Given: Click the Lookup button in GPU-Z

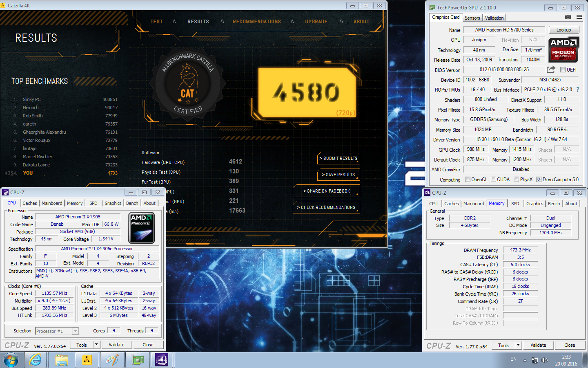Looking at the screenshot, I should (x=564, y=30).
